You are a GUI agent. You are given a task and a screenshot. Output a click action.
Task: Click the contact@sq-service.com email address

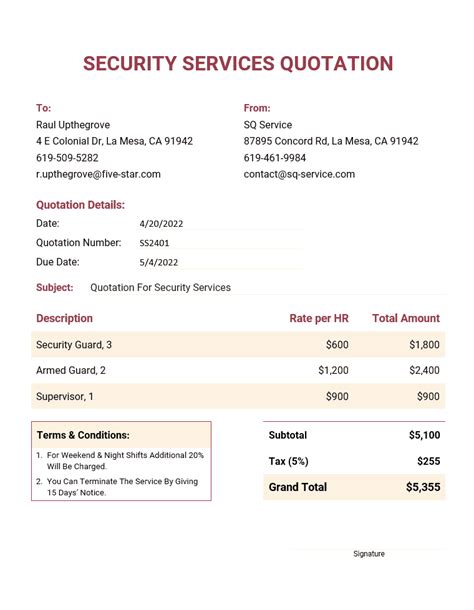click(x=299, y=174)
